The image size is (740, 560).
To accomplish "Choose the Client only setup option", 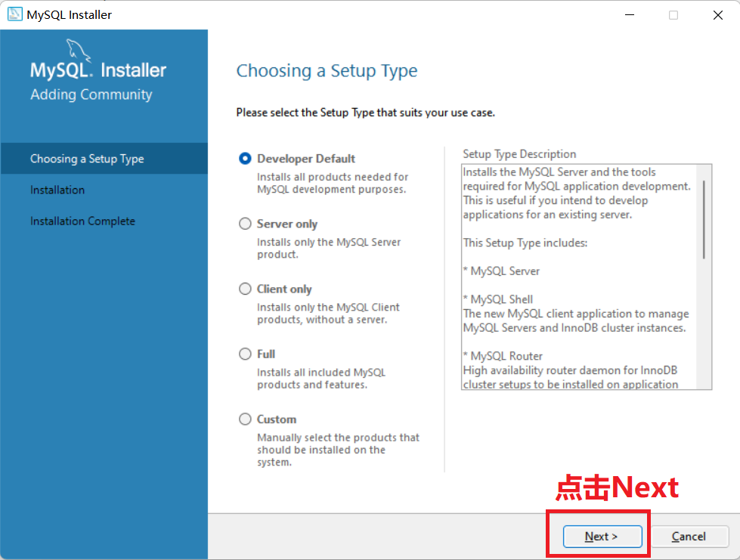I will click(x=245, y=289).
